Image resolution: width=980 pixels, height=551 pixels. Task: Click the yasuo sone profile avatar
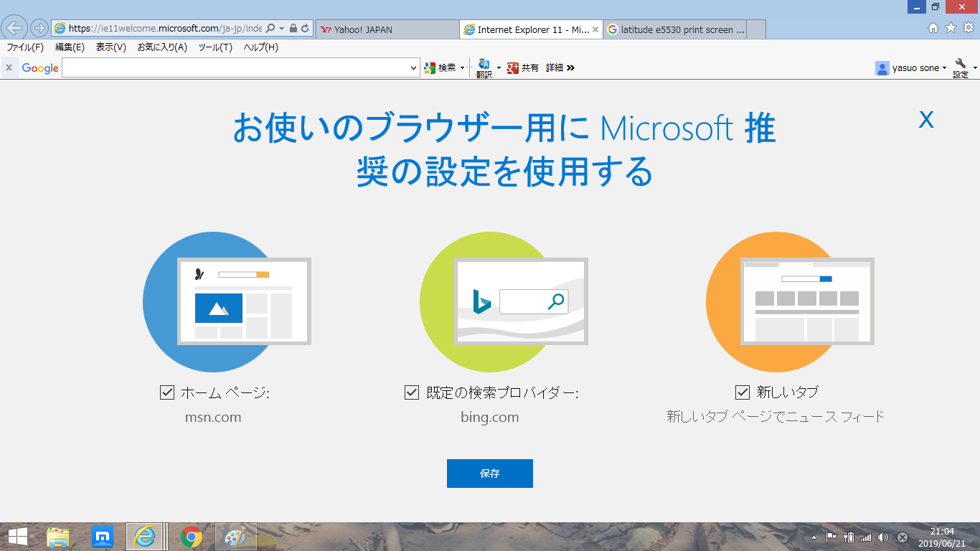coord(882,68)
